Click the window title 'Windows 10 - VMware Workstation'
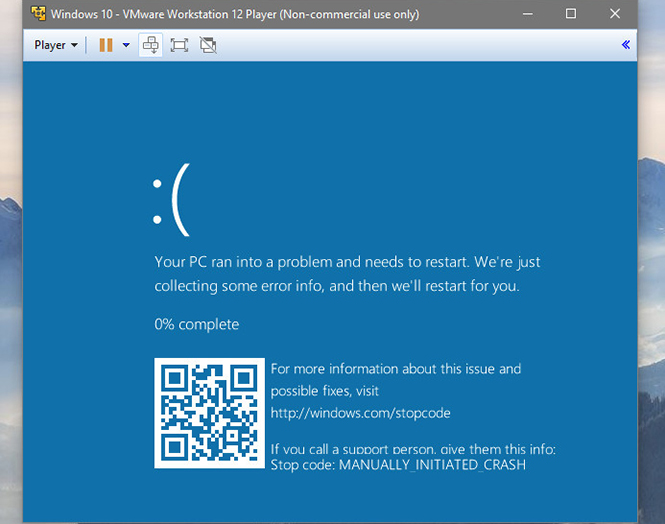The image size is (665, 524). (x=235, y=14)
